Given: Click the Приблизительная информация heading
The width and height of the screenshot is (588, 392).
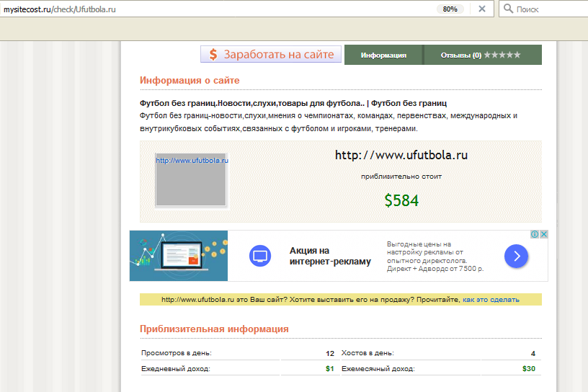Looking at the screenshot, I should pyautogui.click(x=214, y=329).
